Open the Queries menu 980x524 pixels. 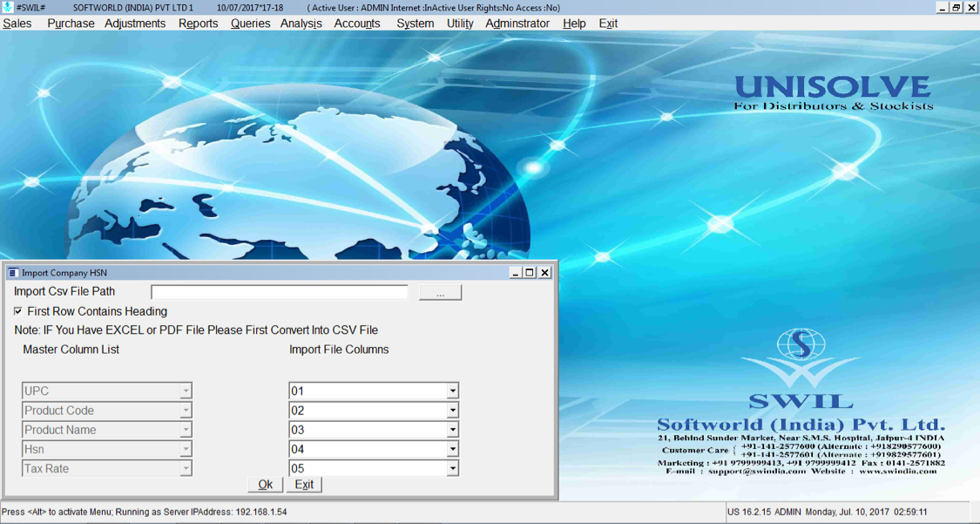[250, 24]
